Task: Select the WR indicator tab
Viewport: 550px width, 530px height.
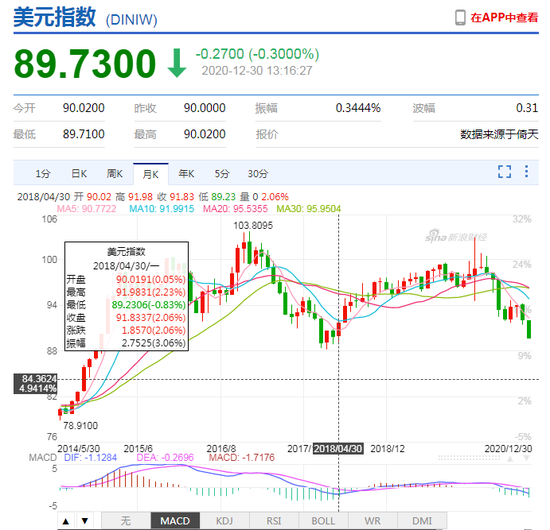Action: click(x=373, y=521)
